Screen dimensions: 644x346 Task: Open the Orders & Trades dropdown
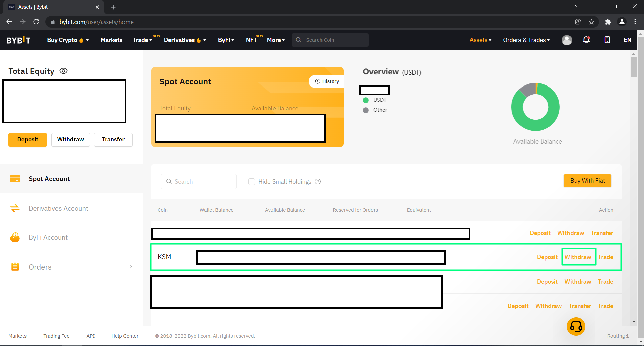[526, 40]
